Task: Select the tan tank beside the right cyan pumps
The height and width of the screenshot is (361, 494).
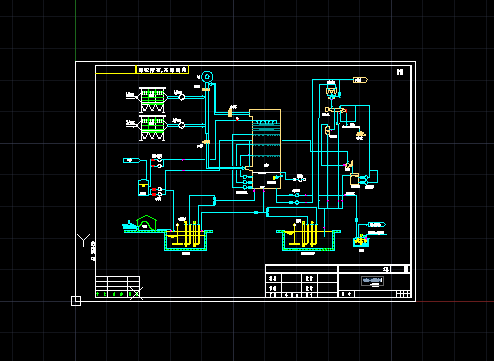Action: point(354,179)
